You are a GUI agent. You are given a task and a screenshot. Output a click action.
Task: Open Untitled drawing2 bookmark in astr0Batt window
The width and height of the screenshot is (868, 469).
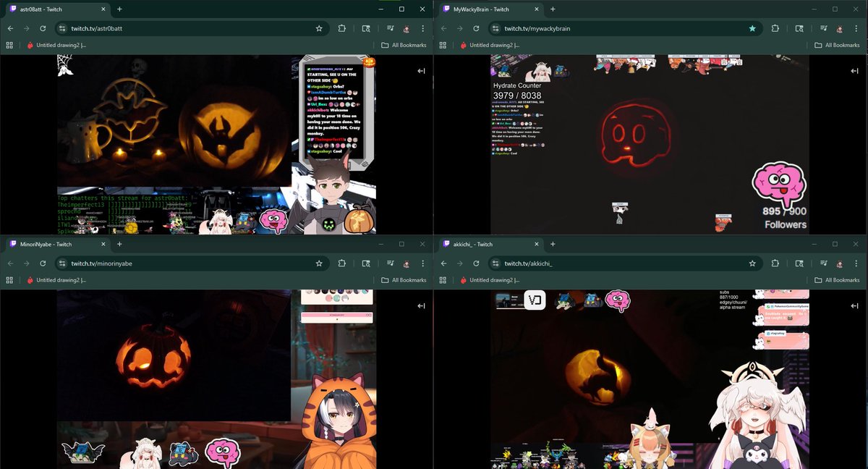[57, 45]
